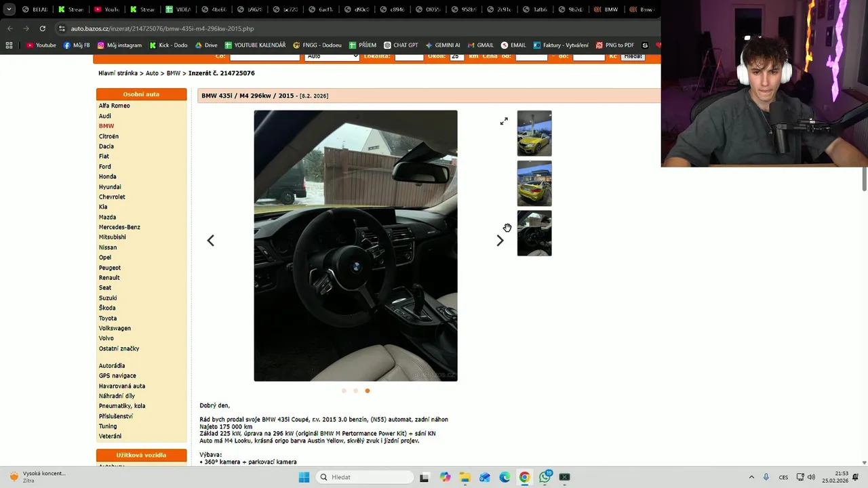Switch to the 9b2d2 browser tab
The height and width of the screenshot is (488, 868).
coord(574,9)
